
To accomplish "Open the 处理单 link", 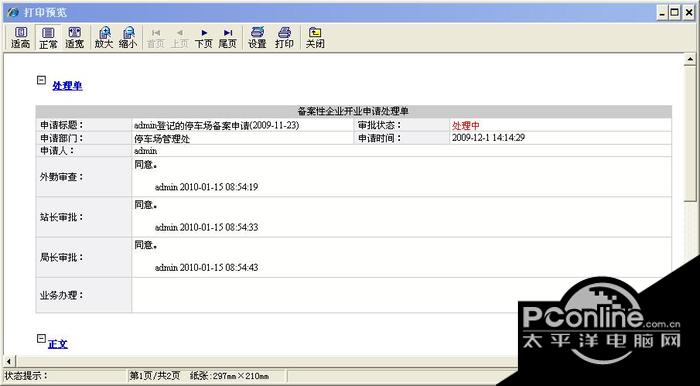I will 67,86.
